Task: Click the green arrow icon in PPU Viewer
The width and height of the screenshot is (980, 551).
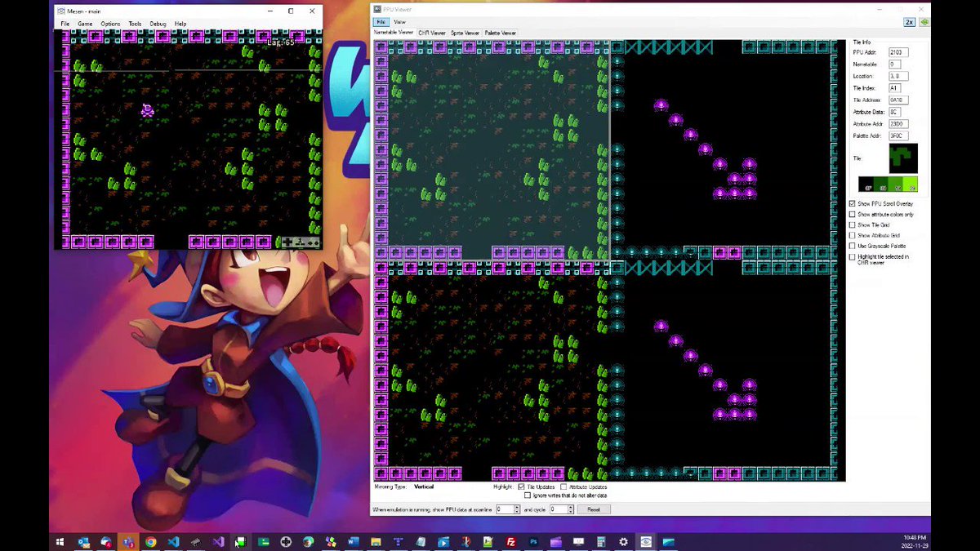Action: pyautogui.click(x=924, y=22)
